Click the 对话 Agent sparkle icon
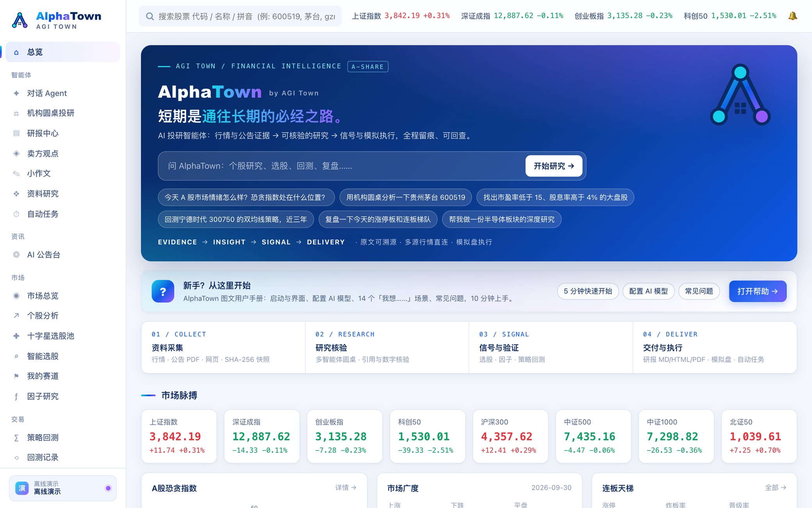The image size is (812, 508). point(16,93)
